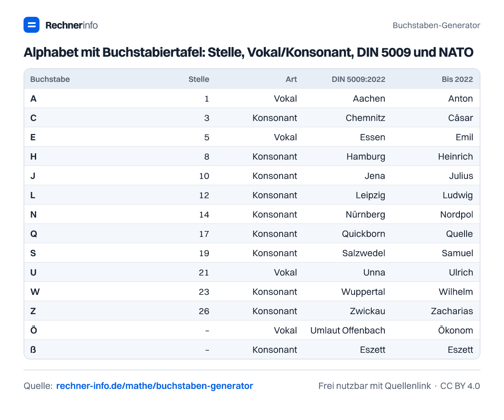Click the Wuppertal cell in row W
Screen dimensions: 504x420
[363, 292]
